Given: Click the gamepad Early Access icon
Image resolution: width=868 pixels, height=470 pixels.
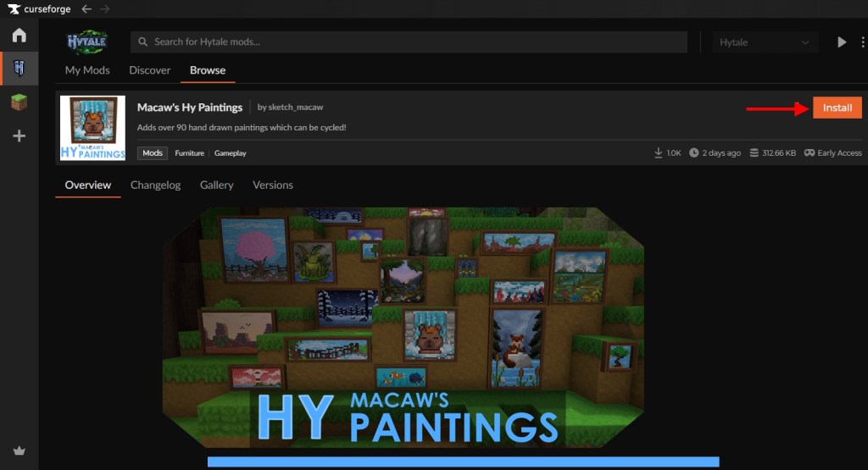Looking at the screenshot, I should pos(810,152).
